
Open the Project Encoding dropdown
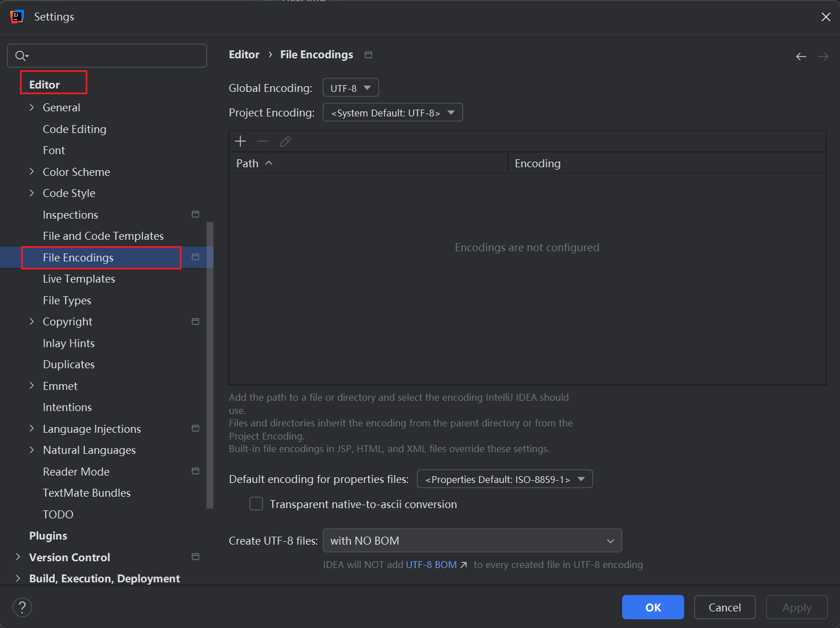(x=392, y=113)
